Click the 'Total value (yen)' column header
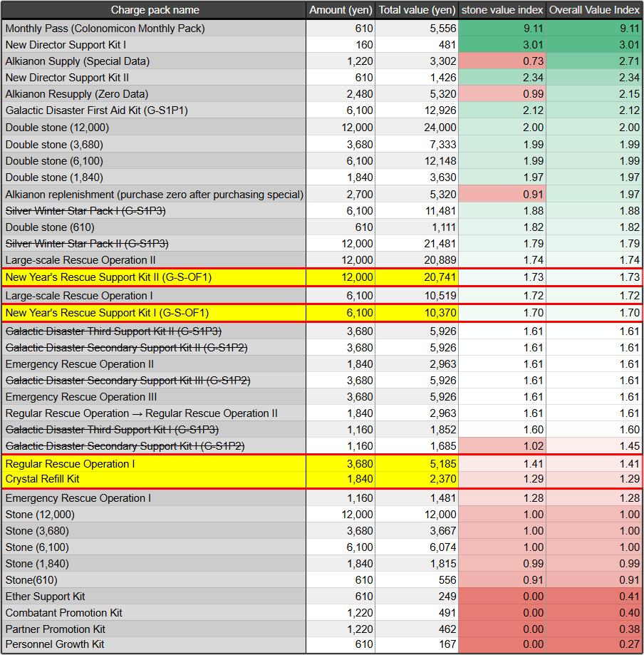Viewport: 644px width, 655px height. click(417, 10)
